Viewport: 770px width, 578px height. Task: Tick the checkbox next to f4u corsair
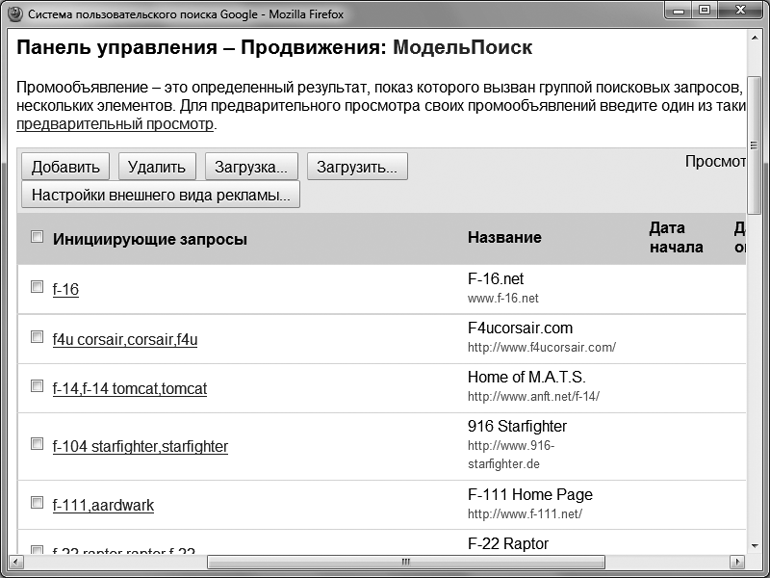point(37,337)
